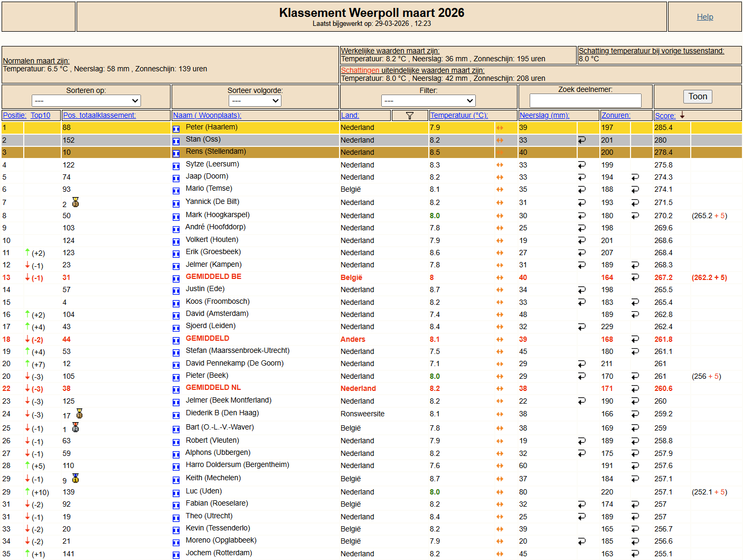Sort by the Neerslag (mm) column header
Screen dimensions: 743x560
point(544,115)
